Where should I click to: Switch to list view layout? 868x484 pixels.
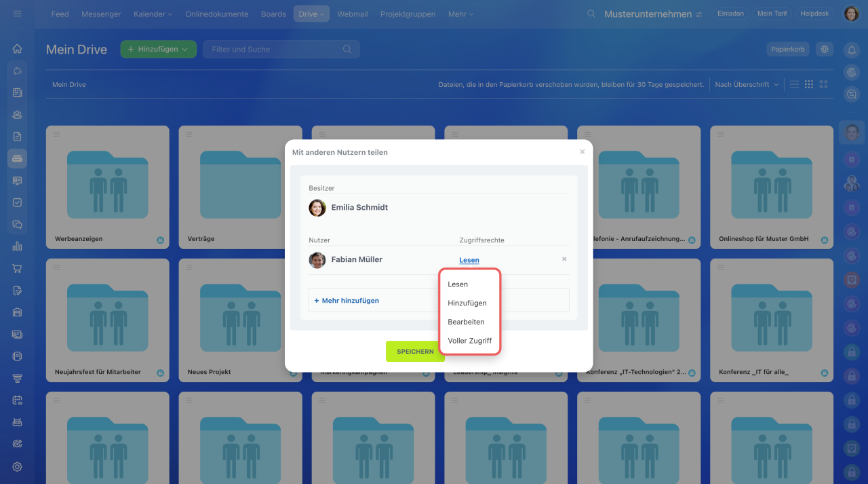(x=794, y=84)
